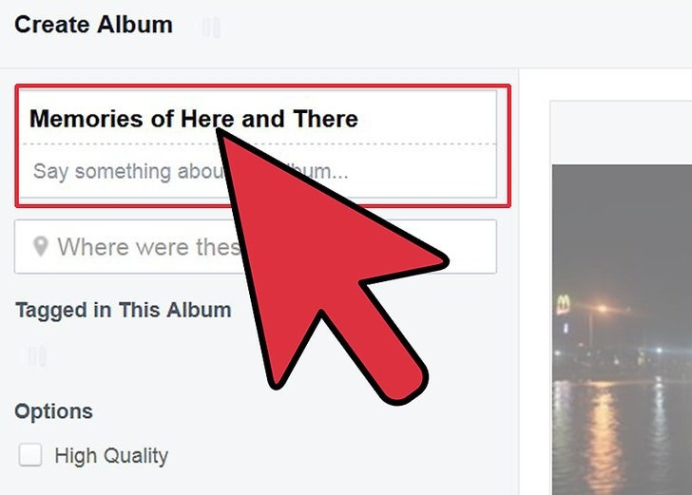Click the 'Create Album' dialog heading

point(94,25)
